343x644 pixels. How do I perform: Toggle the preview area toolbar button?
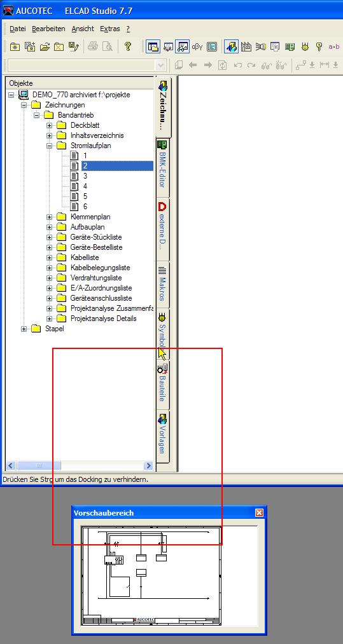click(182, 47)
